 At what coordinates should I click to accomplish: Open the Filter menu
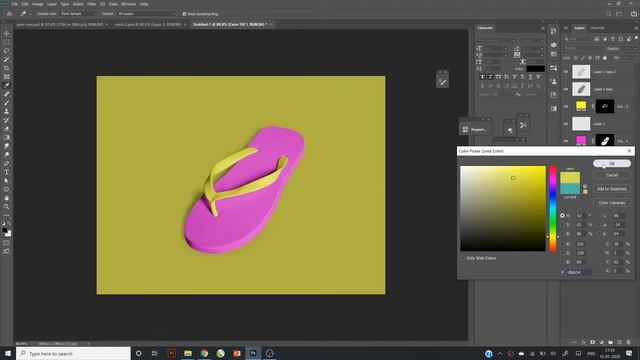click(x=91, y=4)
